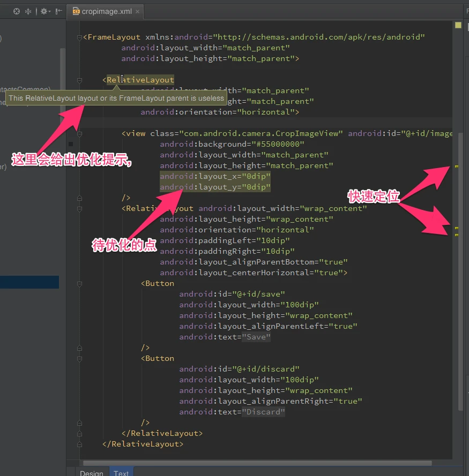Switch to the Design tab

point(92,472)
